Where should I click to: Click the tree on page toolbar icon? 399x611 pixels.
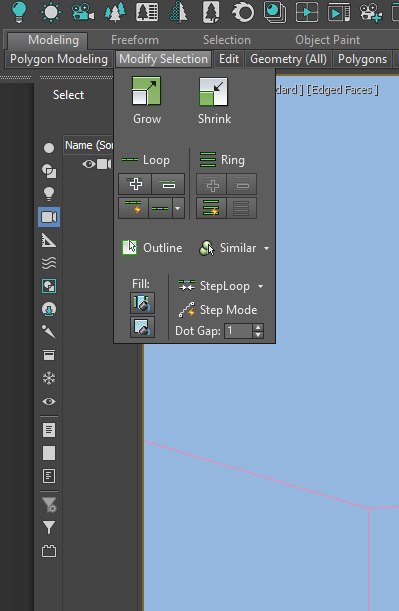click(x=211, y=12)
